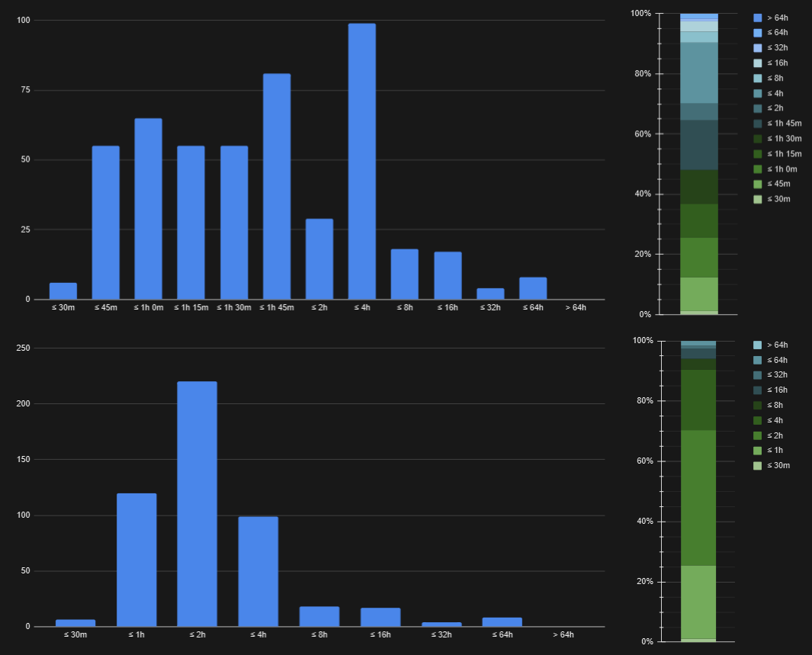
Task: Click the '≤ 1h 15m' x-axis label
Action: 191,307
